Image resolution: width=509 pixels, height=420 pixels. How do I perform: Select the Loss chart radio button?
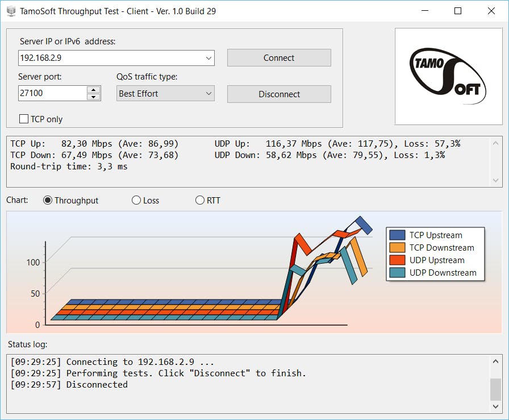136,200
